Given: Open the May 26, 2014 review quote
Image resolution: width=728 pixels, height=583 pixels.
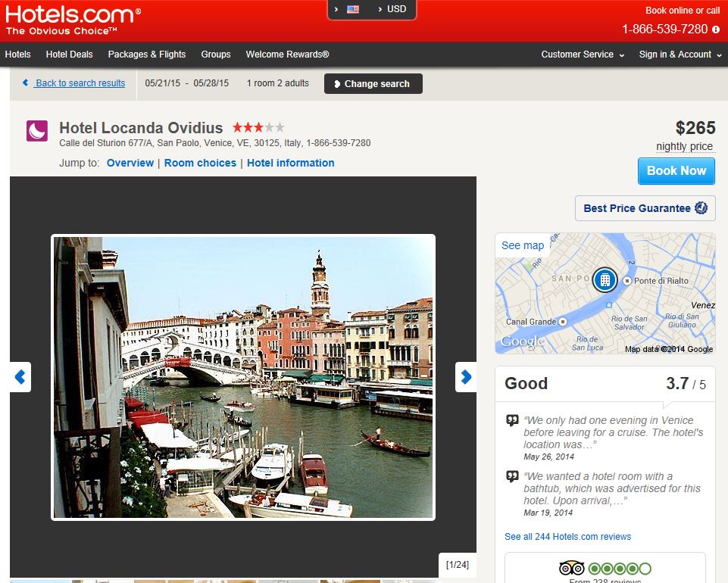Looking at the screenshot, I should click(613, 432).
